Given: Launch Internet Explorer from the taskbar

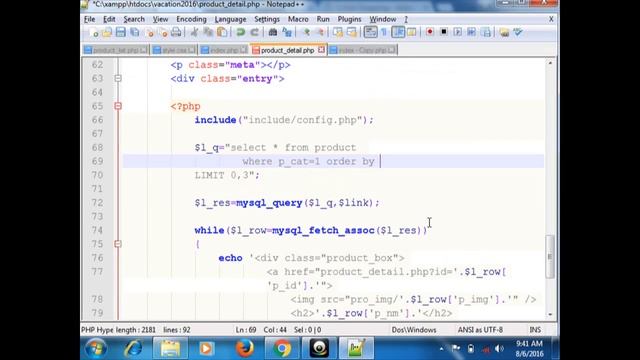Looking at the screenshot, I should click(133, 349).
